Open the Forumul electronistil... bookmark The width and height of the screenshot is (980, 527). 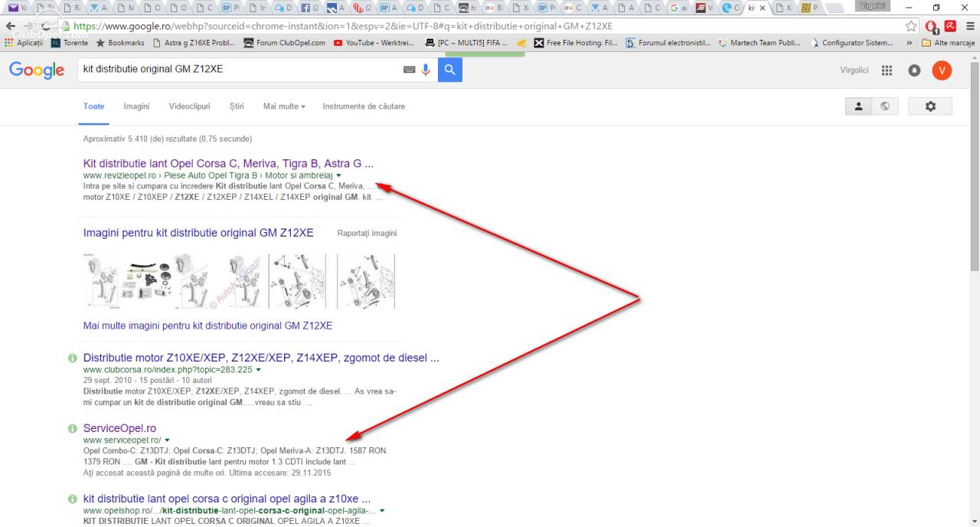click(668, 43)
